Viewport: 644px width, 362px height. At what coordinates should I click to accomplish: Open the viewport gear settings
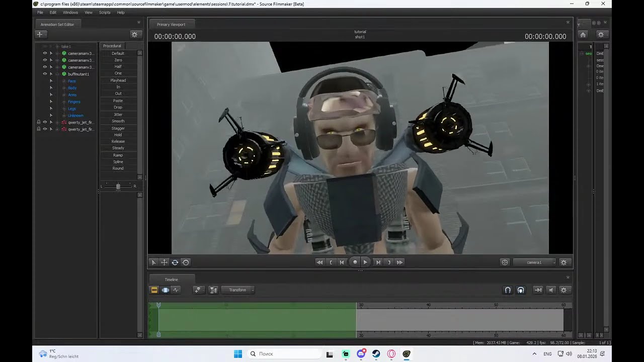563,262
